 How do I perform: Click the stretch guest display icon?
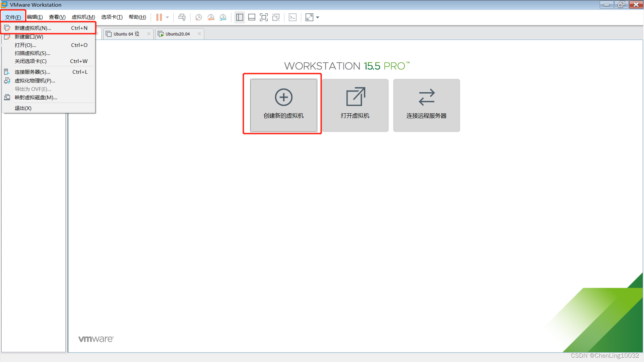coord(309,17)
